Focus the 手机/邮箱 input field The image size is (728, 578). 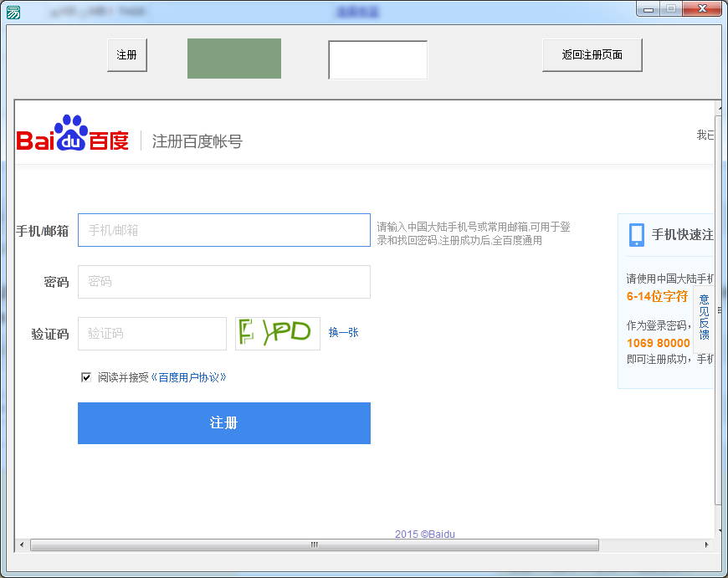223,230
